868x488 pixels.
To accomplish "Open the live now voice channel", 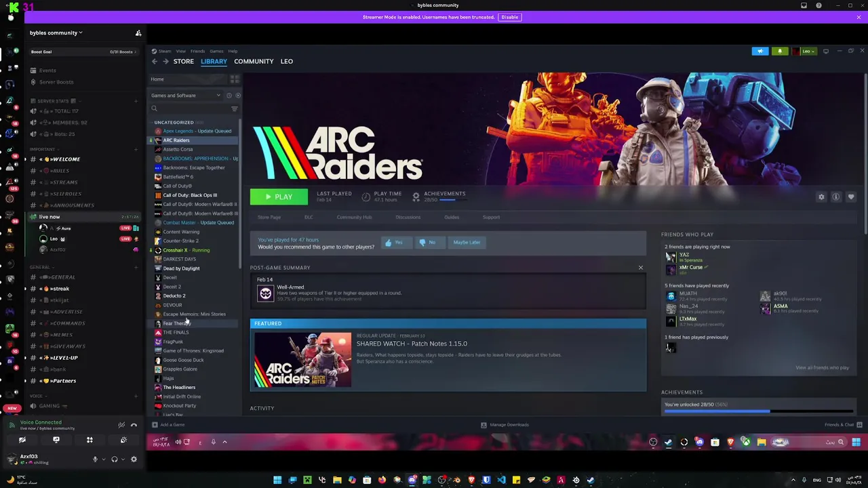I will tap(49, 217).
